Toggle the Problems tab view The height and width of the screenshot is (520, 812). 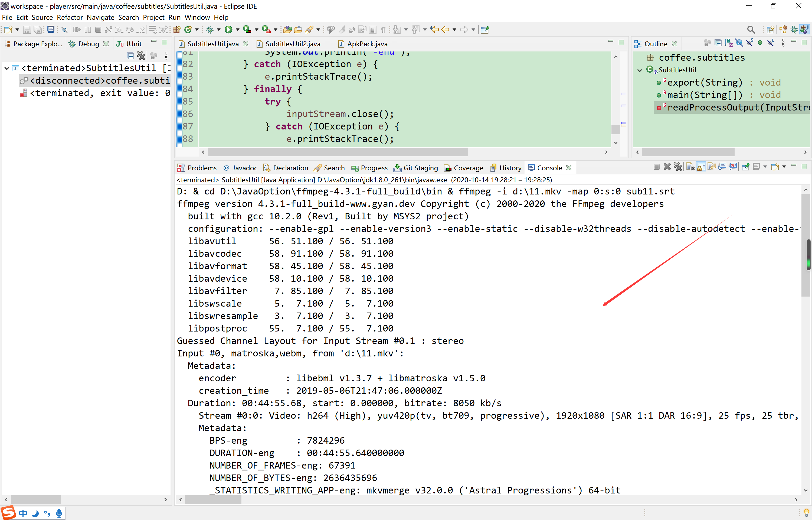click(199, 168)
